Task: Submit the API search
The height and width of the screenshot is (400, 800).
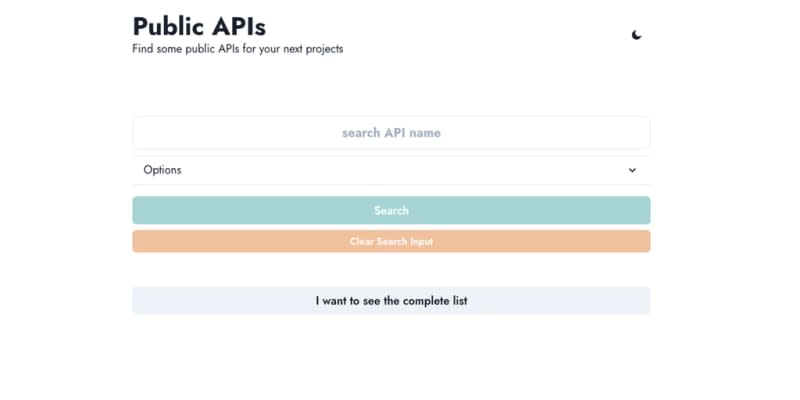Action: pos(391,210)
